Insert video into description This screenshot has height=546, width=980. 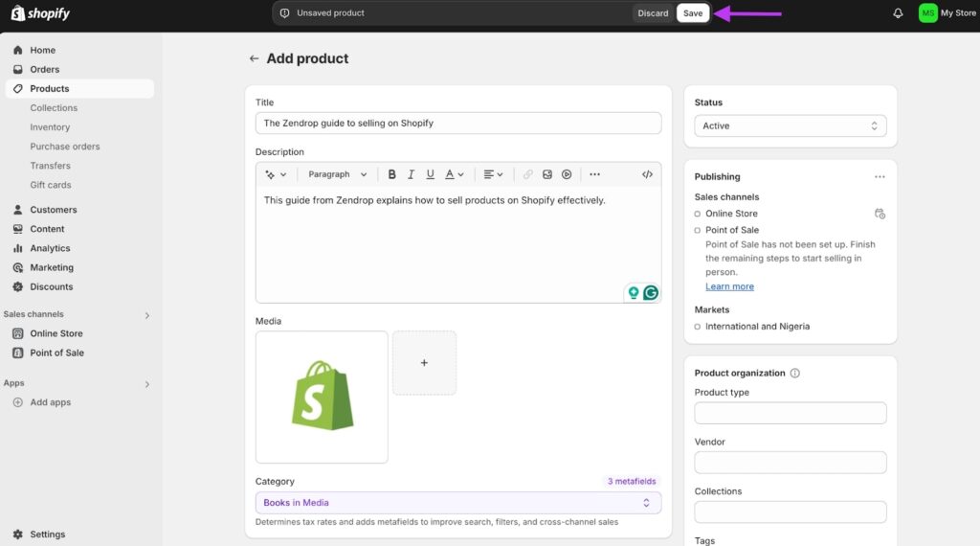coord(567,174)
